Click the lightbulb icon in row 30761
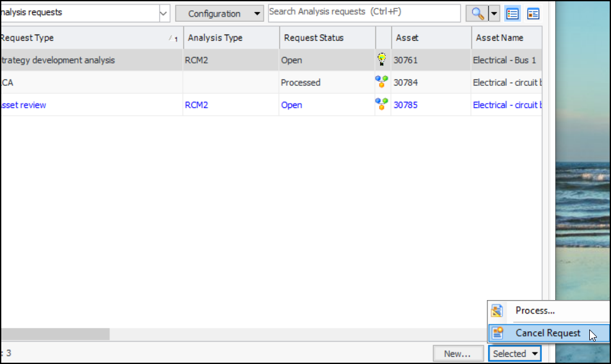 tap(382, 59)
